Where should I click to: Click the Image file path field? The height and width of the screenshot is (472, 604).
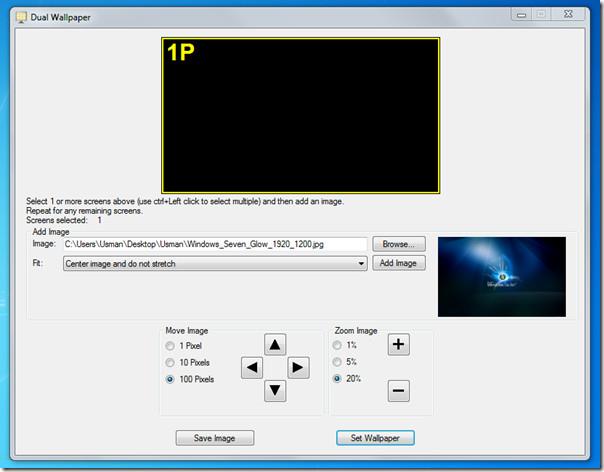pos(214,243)
